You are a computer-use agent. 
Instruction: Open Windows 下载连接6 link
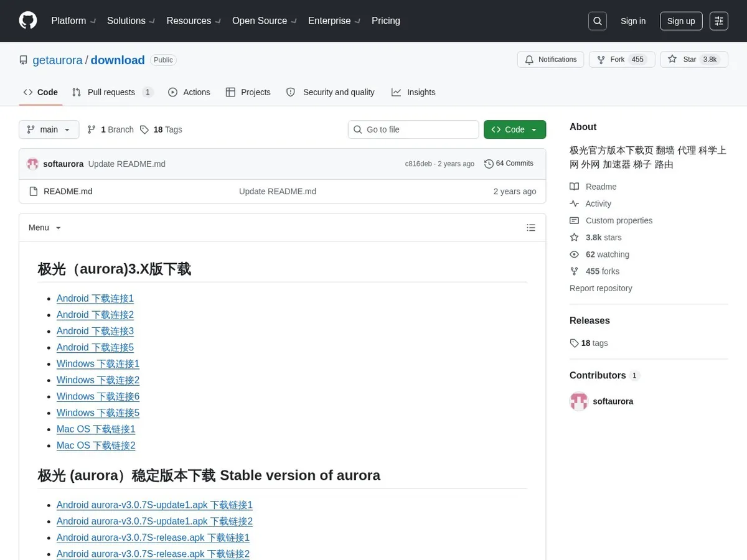(x=98, y=396)
